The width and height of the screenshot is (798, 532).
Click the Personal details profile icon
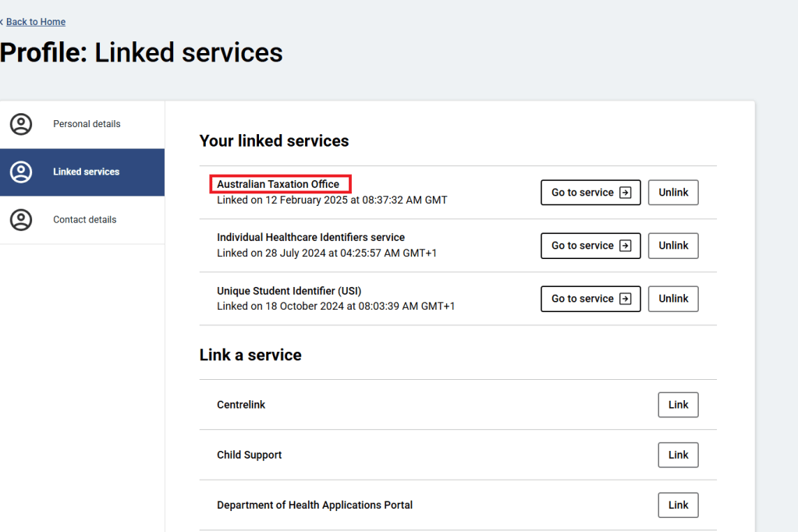pyautogui.click(x=21, y=124)
